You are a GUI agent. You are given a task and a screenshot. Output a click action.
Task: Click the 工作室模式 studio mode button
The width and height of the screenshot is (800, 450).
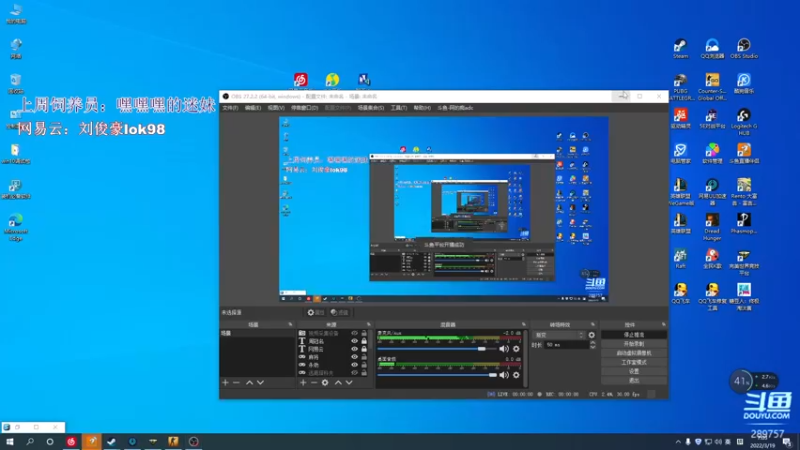pyautogui.click(x=634, y=362)
